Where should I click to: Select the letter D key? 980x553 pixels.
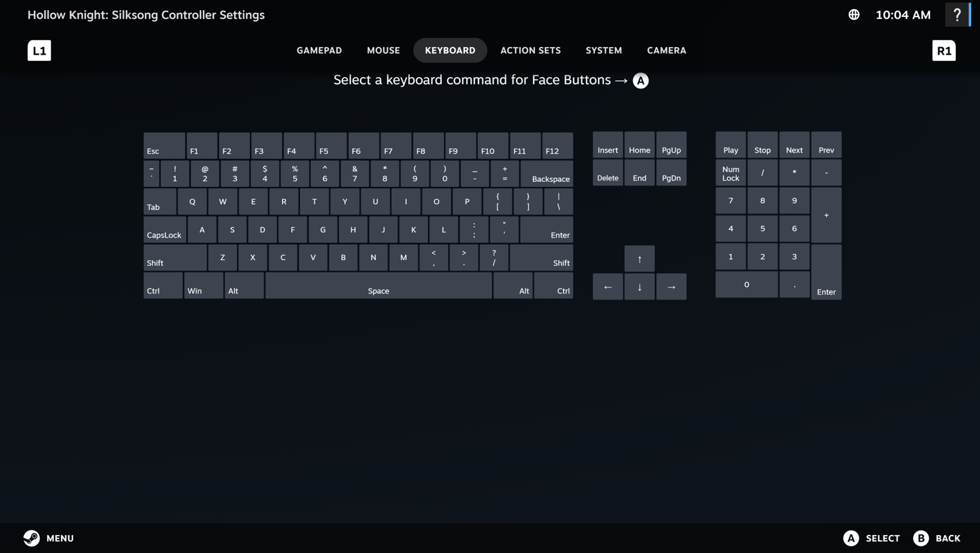click(x=263, y=229)
